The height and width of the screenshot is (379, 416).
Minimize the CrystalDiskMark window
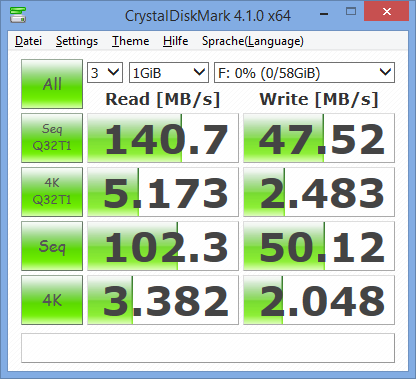[x=324, y=13]
